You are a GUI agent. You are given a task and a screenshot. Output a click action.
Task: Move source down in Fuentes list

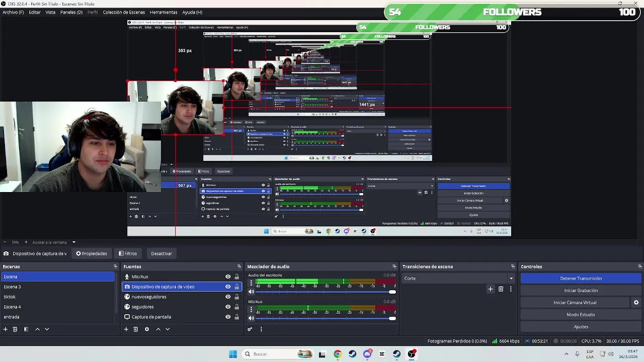(168, 329)
